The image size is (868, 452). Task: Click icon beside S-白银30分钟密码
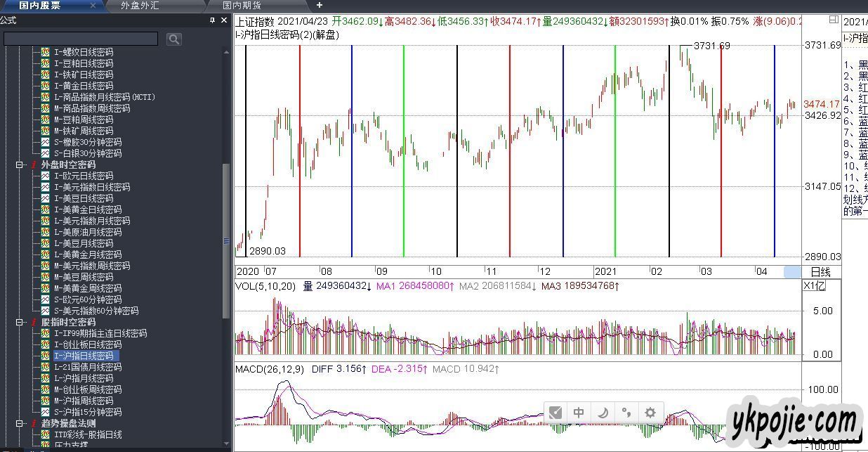pos(45,153)
